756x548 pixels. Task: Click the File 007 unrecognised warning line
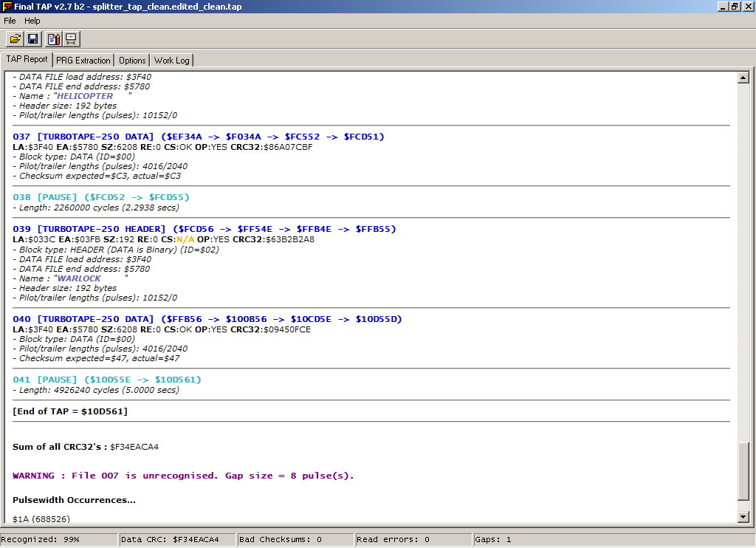(x=183, y=476)
